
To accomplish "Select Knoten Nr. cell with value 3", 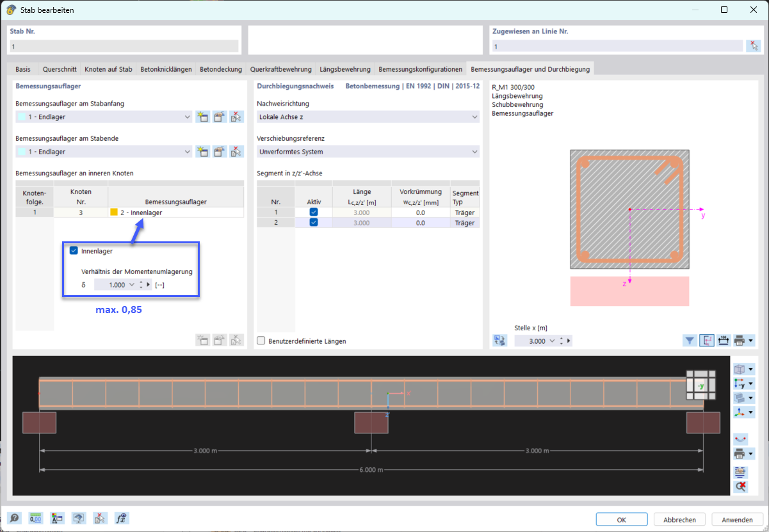I will coord(81,212).
